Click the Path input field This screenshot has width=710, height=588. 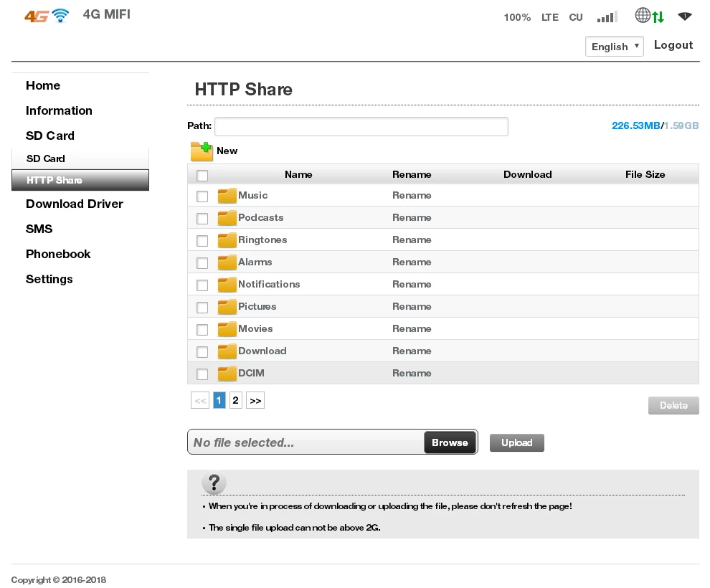(x=361, y=126)
